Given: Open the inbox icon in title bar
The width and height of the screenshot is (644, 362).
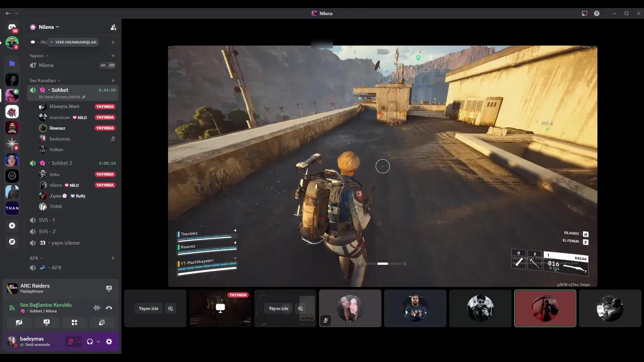Looking at the screenshot, I should (x=584, y=14).
